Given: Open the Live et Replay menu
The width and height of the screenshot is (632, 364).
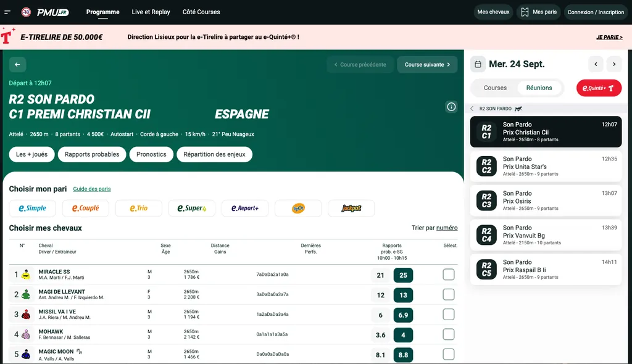Looking at the screenshot, I should click(150, 12).
